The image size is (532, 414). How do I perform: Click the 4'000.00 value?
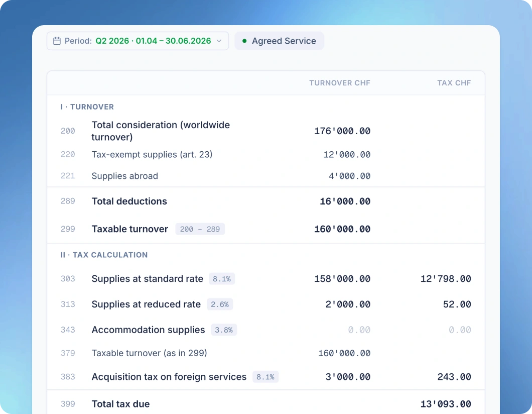(349, 176)
